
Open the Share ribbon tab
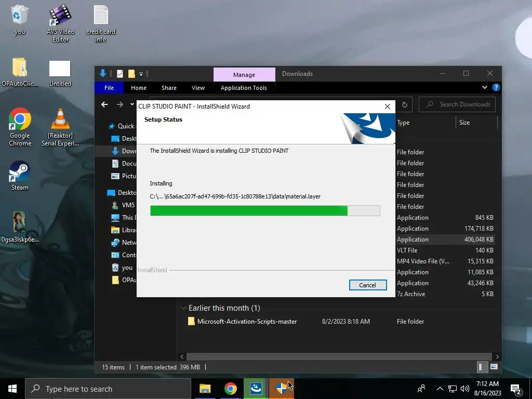pyautogui.click(x=169, y=88)
